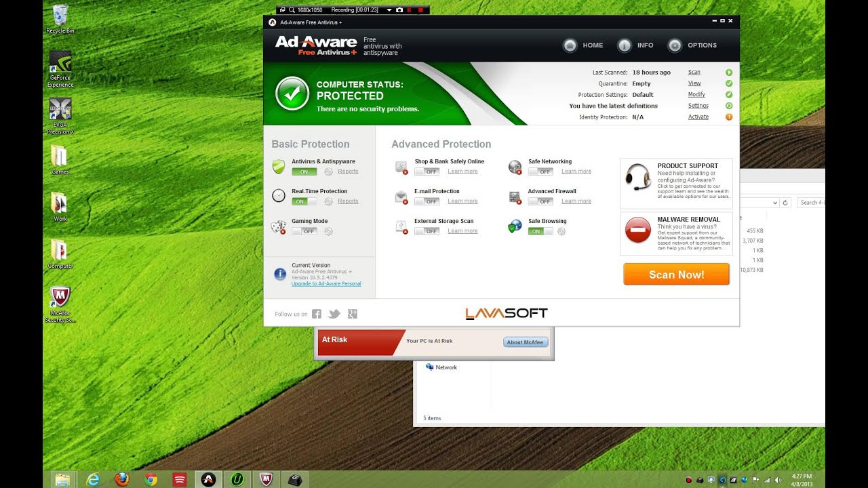Open the Product Support panel

[x=676, y=184]
